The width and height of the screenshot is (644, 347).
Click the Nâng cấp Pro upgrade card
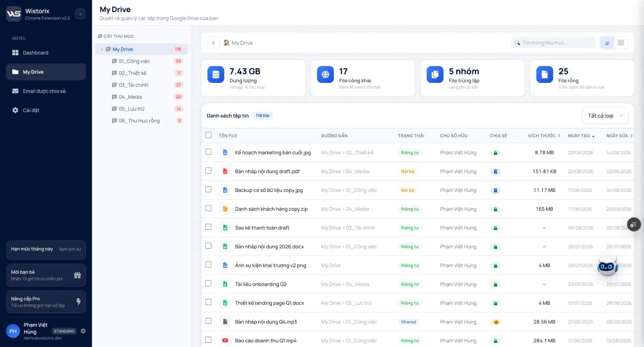[46, 302]
